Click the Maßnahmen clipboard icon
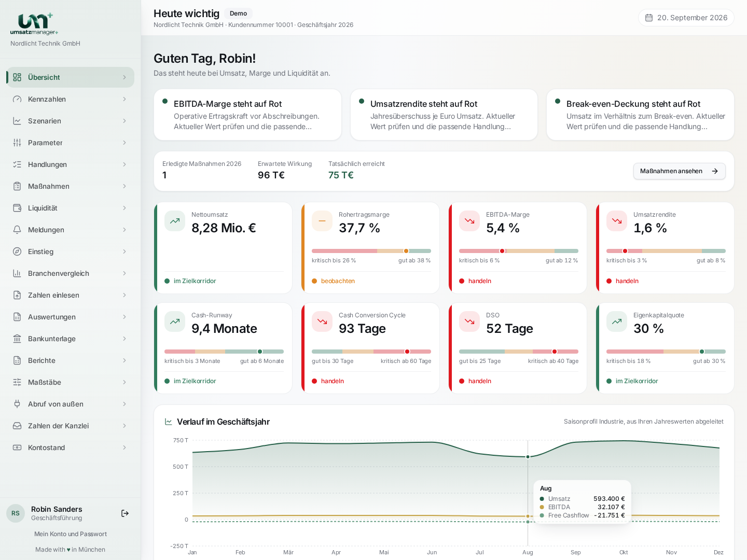This screenshot has height=560, width=747. pyautogui.click(x=17, y=186)
